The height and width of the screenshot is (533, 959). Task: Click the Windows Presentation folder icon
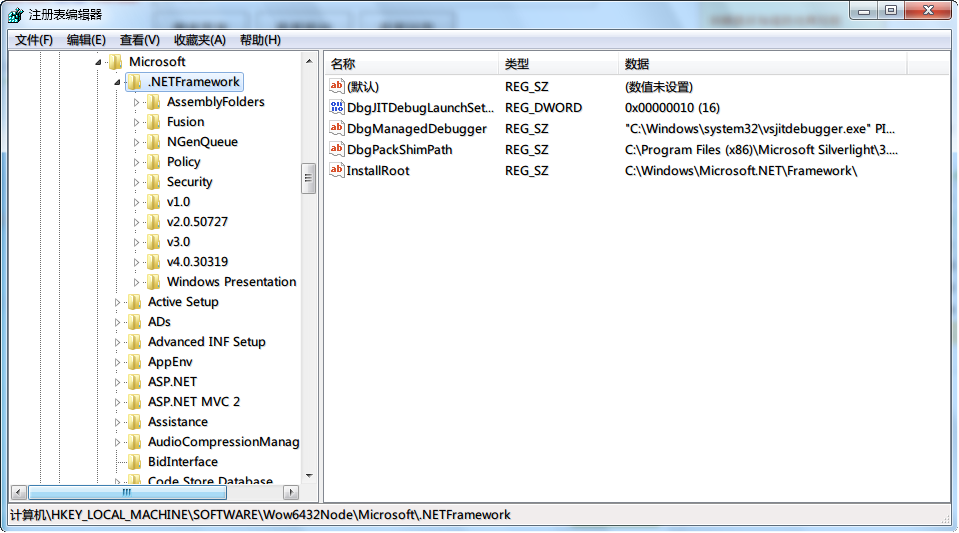coord(154,281)
